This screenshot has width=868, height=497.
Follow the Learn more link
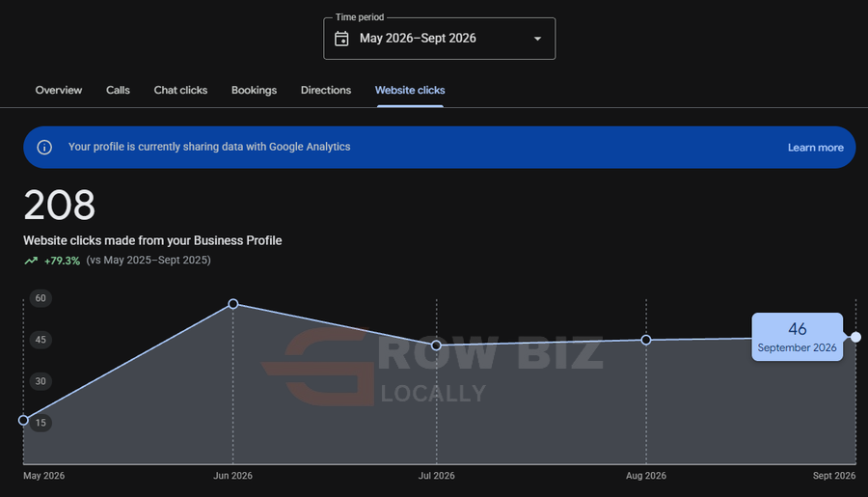point(815,148)
